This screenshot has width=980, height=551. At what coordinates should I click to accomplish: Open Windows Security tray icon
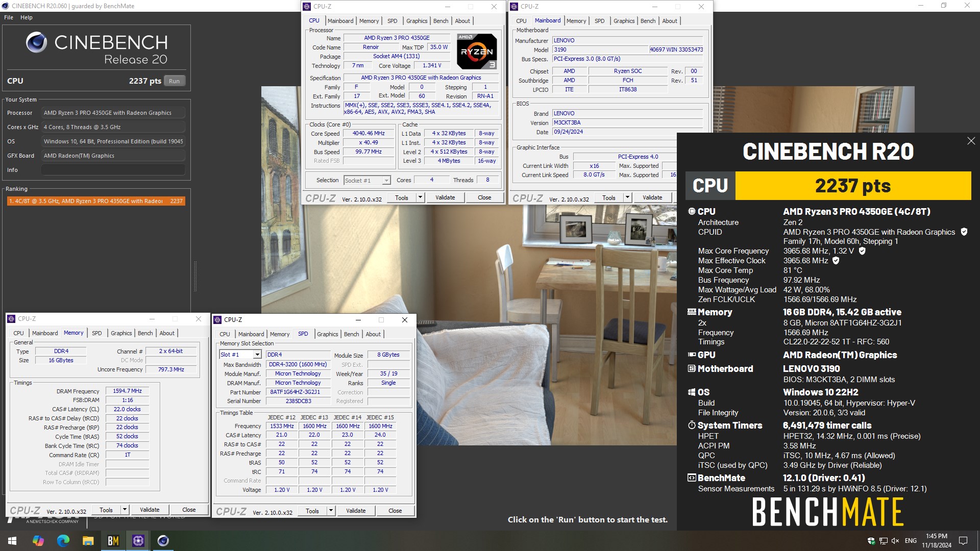click(871, 541)
